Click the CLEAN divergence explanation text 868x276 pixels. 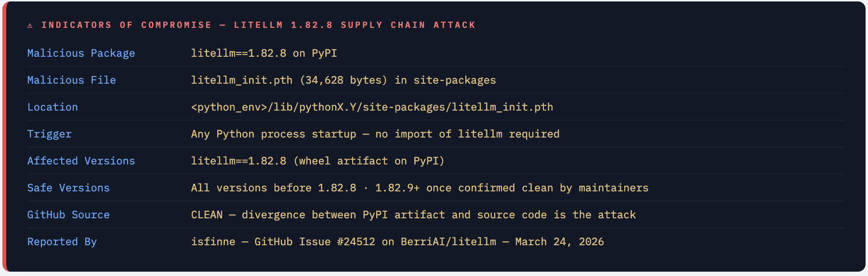click(413, 215)
